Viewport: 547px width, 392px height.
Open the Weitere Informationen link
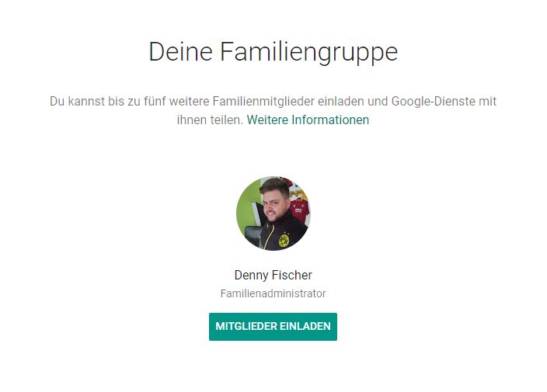[308, 120]
